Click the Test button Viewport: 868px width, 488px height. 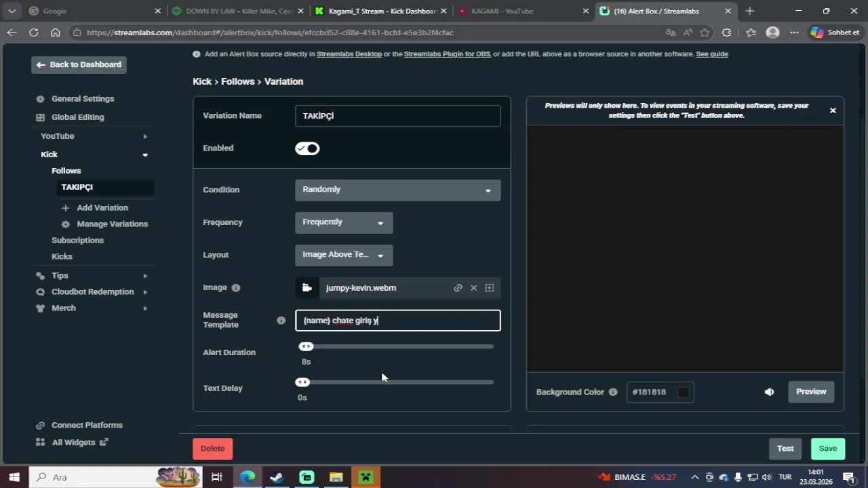tap(785, 449)
